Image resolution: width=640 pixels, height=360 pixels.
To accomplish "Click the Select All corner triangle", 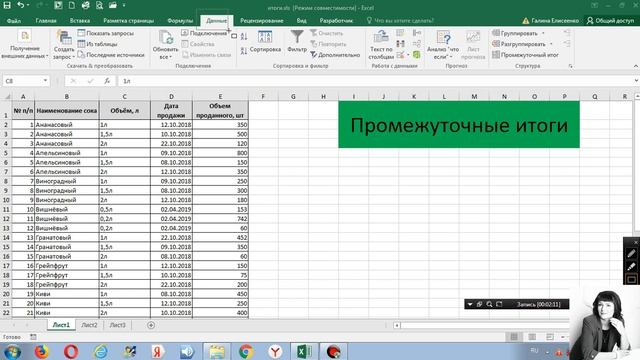I will (7, 96).
